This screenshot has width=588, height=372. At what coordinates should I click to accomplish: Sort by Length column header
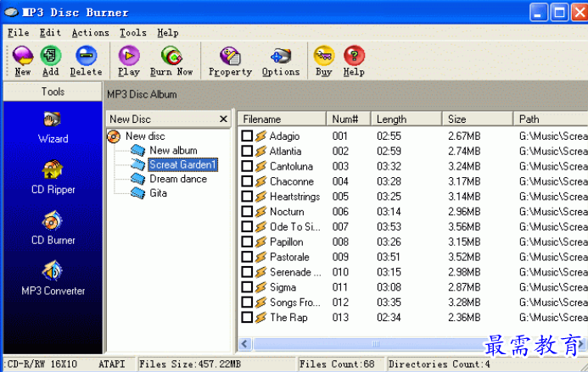point(406,119)
